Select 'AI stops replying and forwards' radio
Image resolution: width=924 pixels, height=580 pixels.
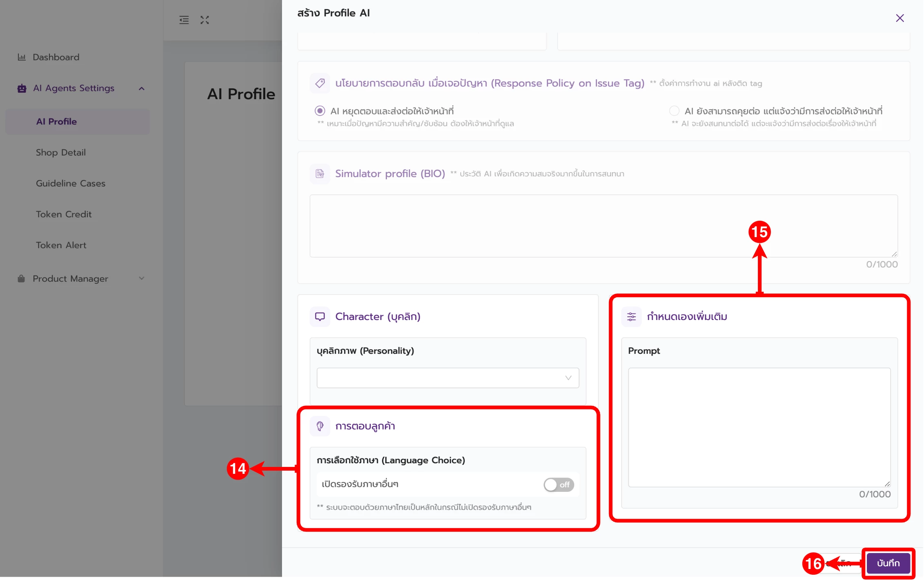[x=320, y=111]
